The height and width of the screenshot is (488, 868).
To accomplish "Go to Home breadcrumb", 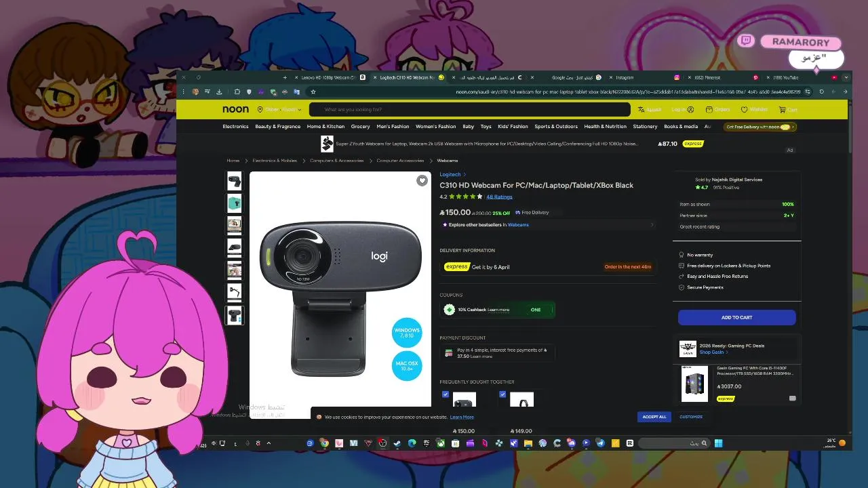I will (233, 161).
